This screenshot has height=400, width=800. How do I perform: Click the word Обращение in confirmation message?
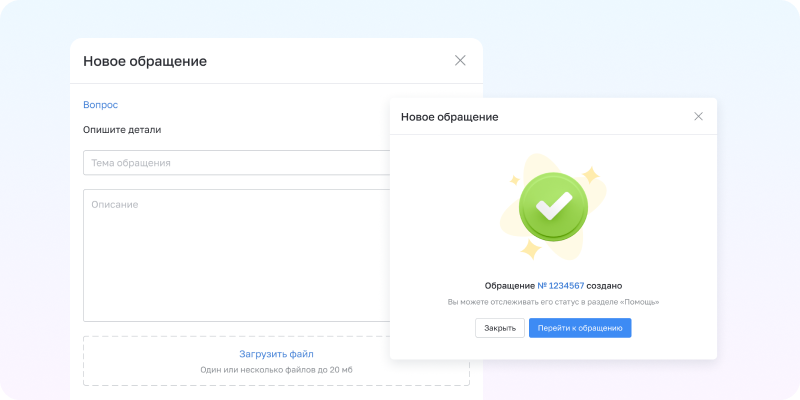pos(509,285)
